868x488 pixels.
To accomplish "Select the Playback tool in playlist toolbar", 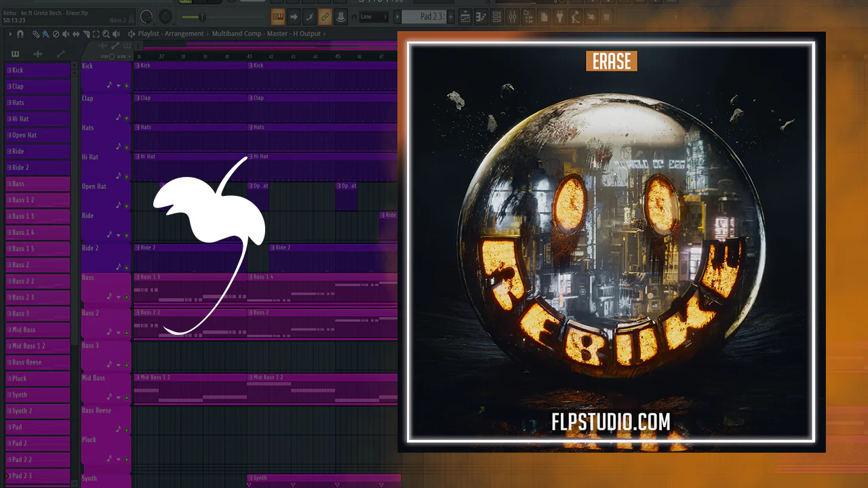I will pyautogui.click(x=117, y=34).
